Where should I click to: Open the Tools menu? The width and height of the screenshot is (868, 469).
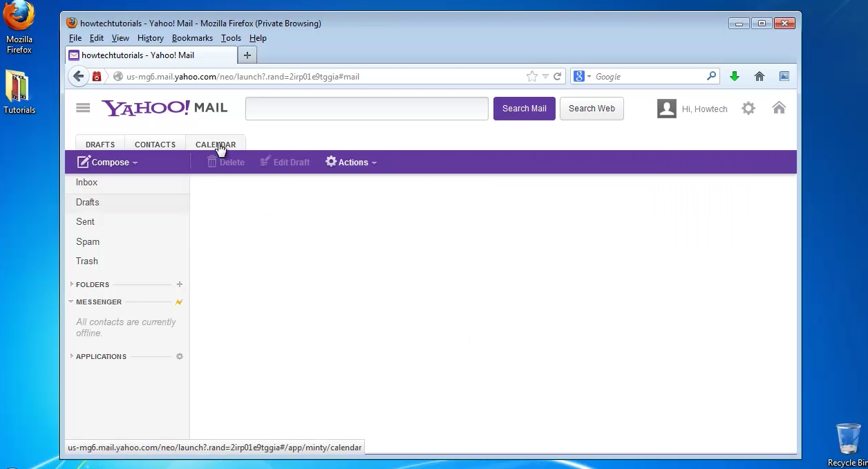231,38
